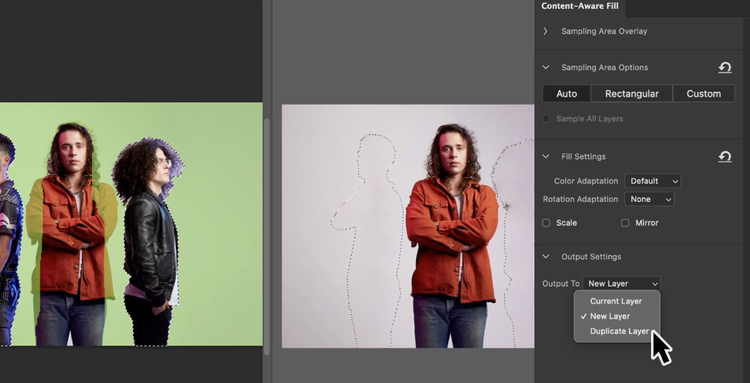
Task: Click the Output To label
Action: pyautogui.click(x=561, y=284)
